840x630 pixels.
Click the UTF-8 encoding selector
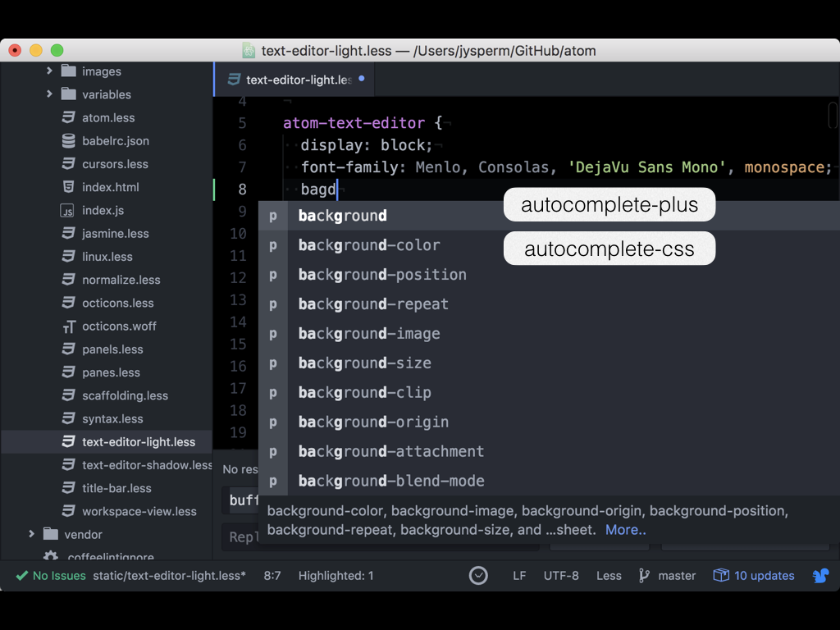[561, 575]
